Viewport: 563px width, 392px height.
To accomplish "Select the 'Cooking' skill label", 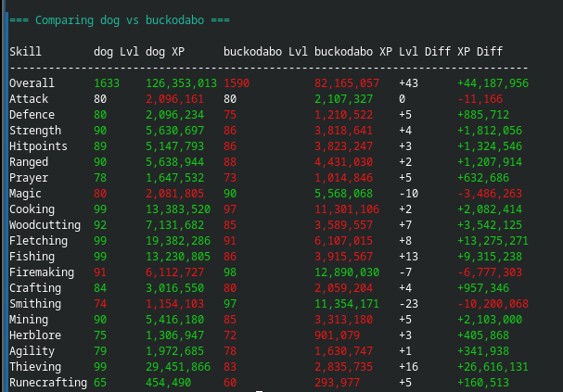I will (32, 209).
